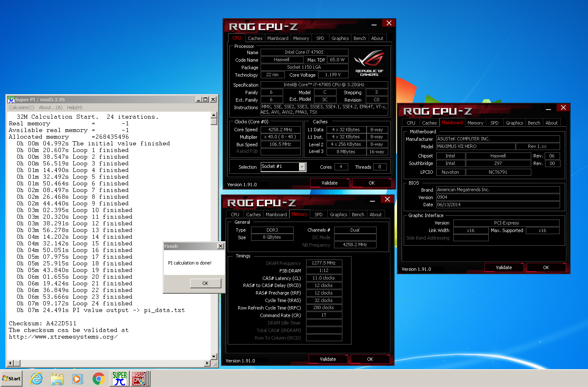Click OK in CPU tab window
Viewport: 588px width, 387px height.
click(372, 183)
